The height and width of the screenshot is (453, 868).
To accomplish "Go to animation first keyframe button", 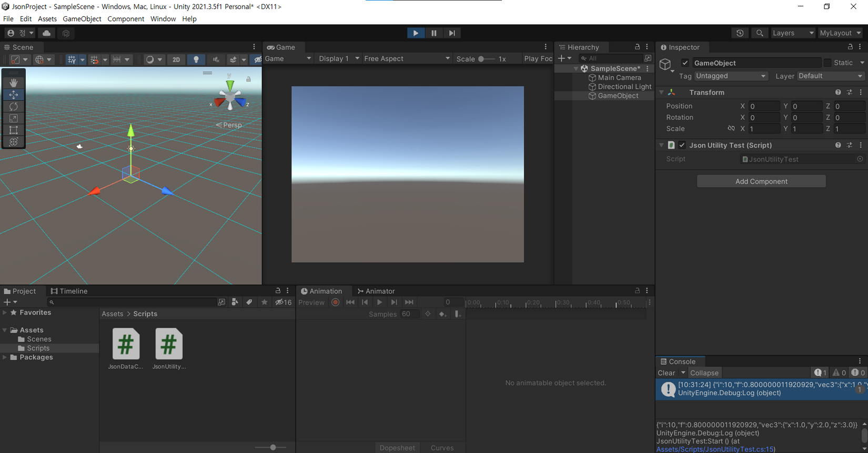I will point(350,302).
